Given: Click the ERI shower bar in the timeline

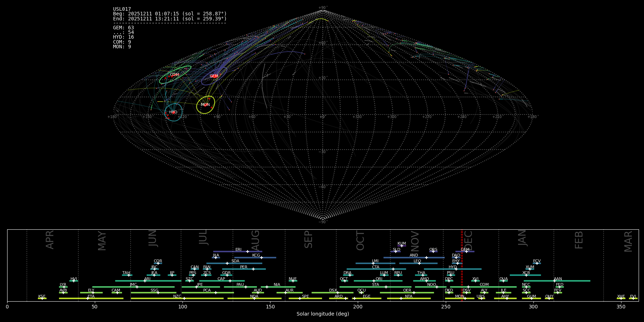Looking at the screenshot, I should (238, 252).
